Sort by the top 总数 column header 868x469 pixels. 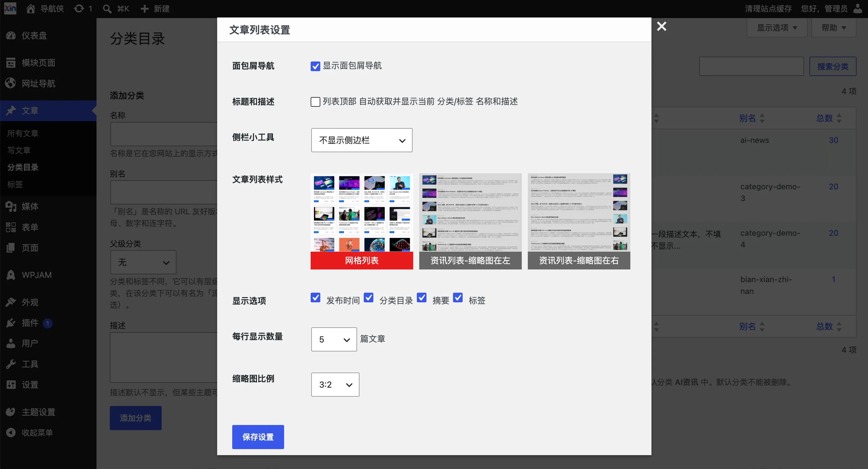828,118
